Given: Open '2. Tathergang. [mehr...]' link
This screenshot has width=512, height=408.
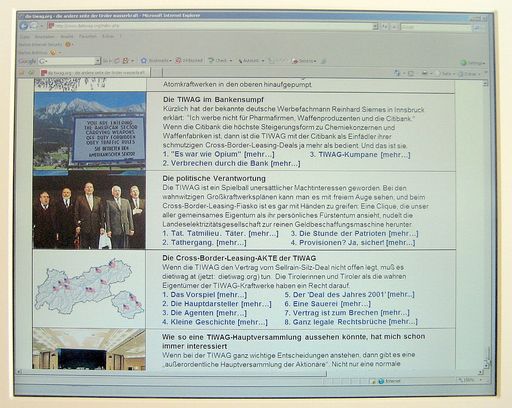Looking at the screenshot, I should click(205, 242).
